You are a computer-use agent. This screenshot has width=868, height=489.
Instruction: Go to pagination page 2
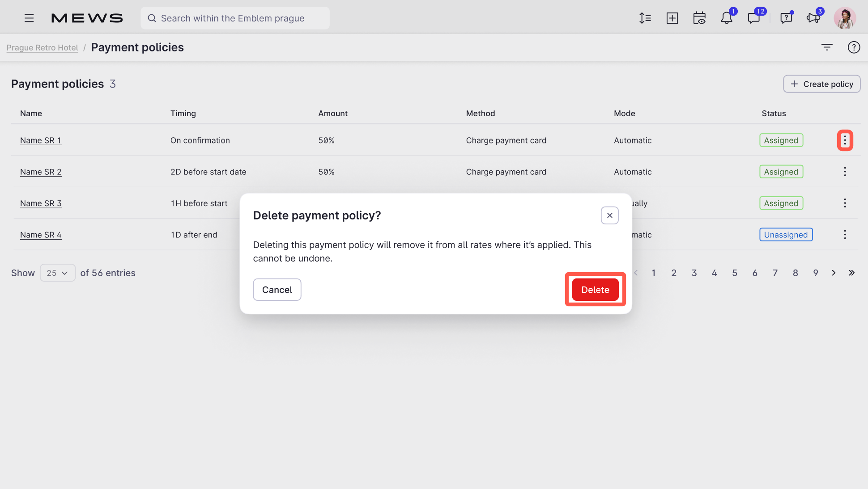pos(674,273)
